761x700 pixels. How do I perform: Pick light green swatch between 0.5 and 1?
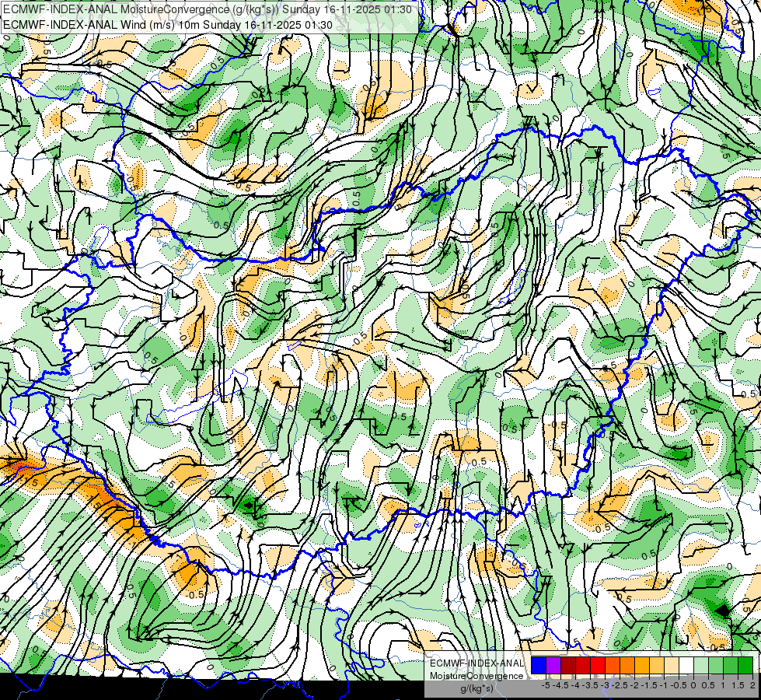[716, 665]
